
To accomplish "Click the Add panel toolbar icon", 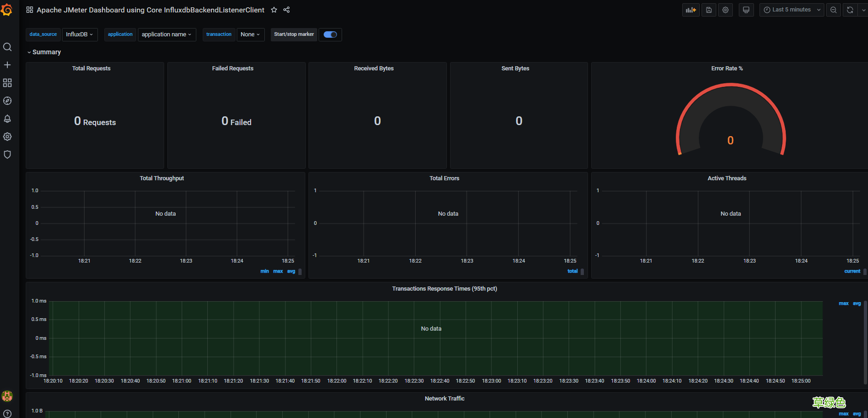I will 691,10.
